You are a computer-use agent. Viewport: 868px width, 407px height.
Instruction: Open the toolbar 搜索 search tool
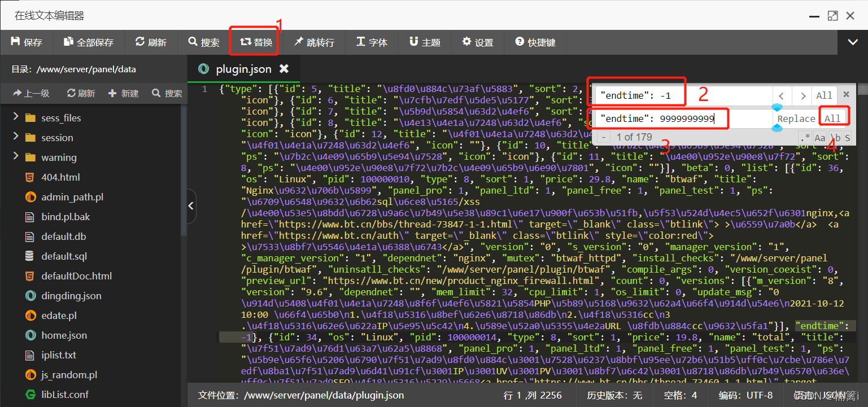pos(204,42)
